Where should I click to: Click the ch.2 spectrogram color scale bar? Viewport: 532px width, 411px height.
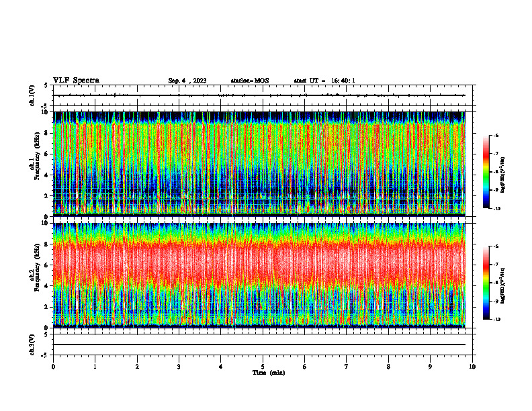click(x=486, y=283)
